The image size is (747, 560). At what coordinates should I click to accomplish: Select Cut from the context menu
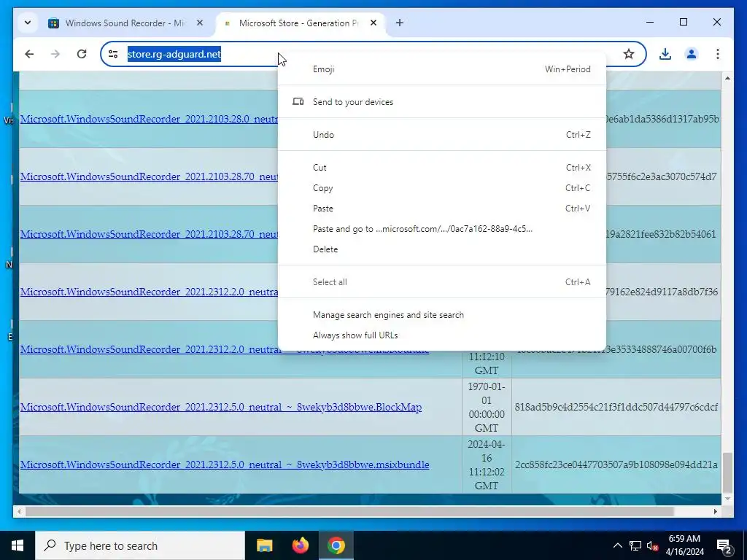pos(441,168)
